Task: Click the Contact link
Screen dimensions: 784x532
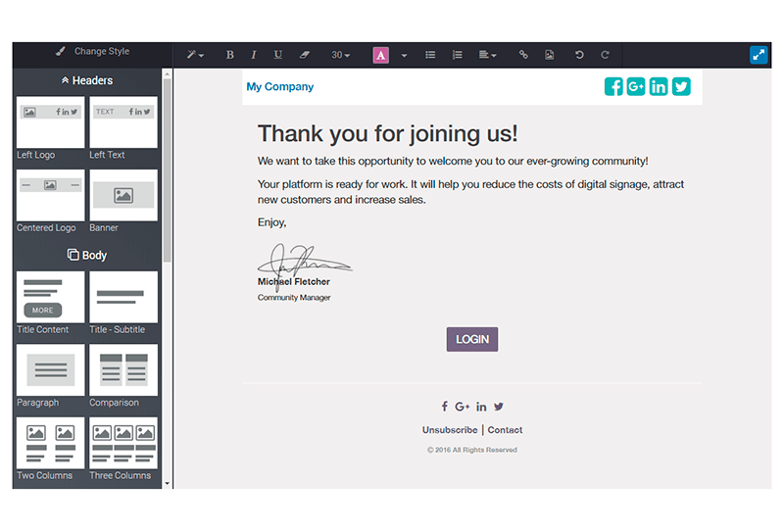Action: (505, 430)
